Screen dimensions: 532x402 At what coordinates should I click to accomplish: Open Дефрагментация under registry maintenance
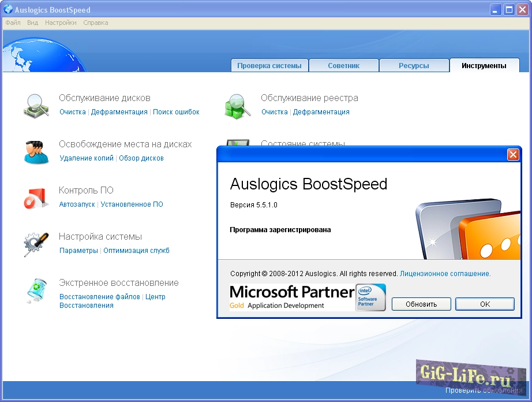321,112
